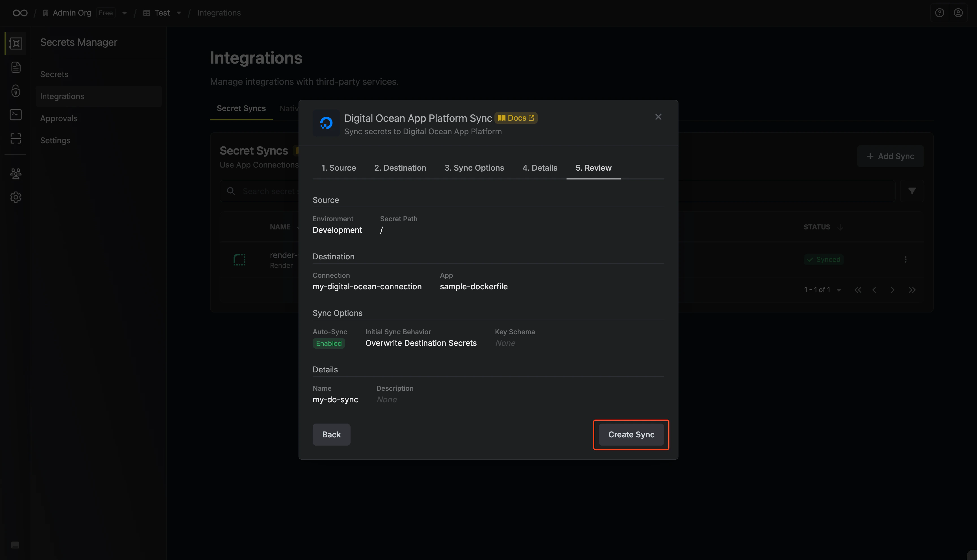The width and height of the screenshot is (977, 560).
Task: Click the my-do-sync name value
Action: [x=335, y=400]
